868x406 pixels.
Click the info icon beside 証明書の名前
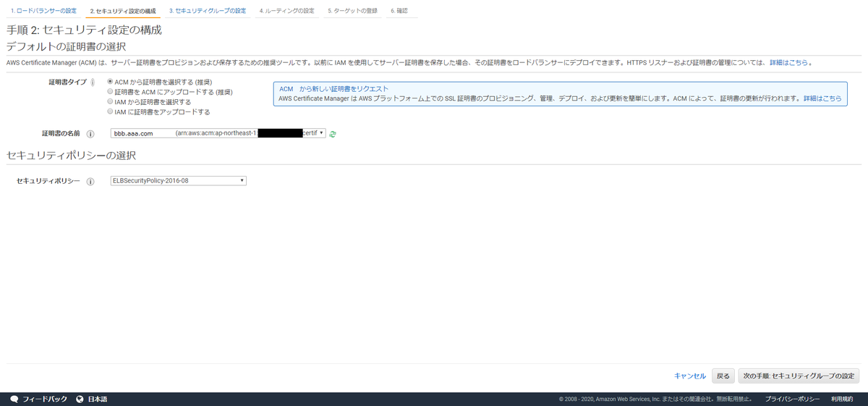click(90, 134)
